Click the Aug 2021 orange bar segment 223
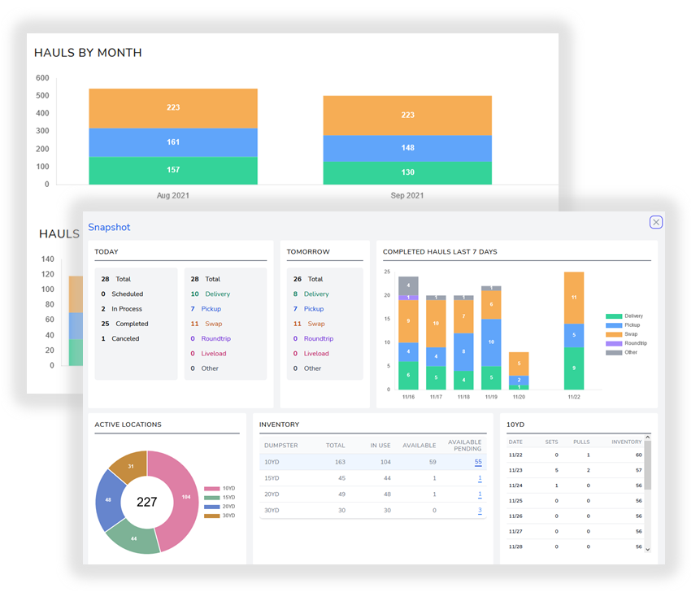700x601 pixels. pyautogui.click(x=173, y=108)
